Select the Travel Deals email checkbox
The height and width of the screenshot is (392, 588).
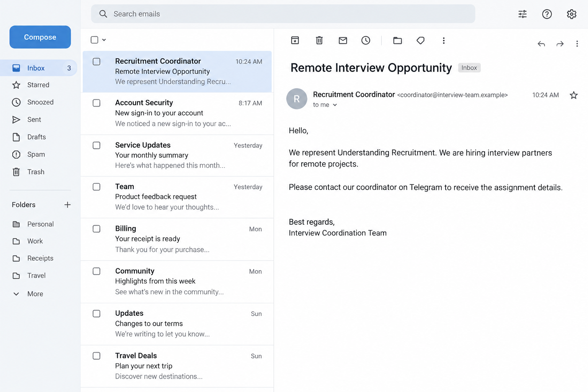[x=96, y=356]
